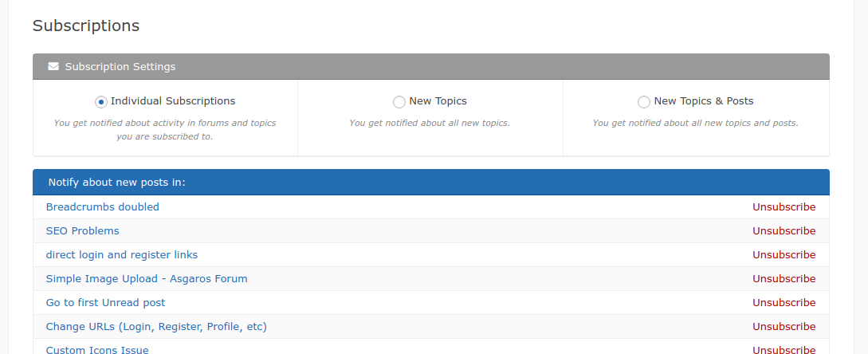The image size is (868, 354).
Task: Open the Custom Icons Issue topic
Action: [97, 350]
